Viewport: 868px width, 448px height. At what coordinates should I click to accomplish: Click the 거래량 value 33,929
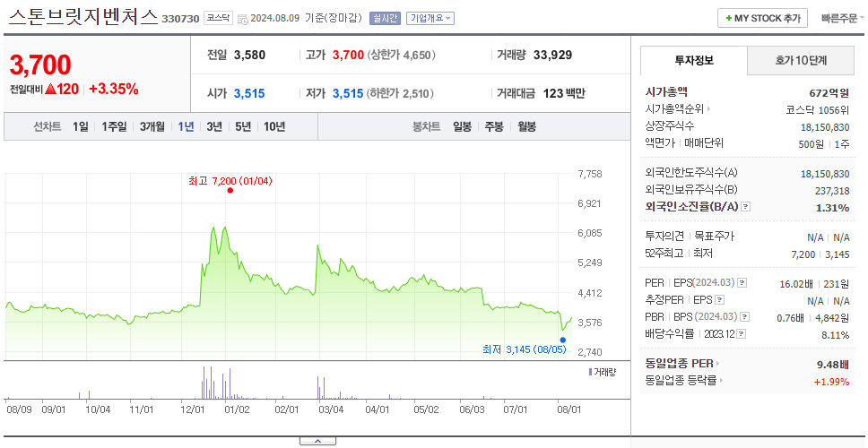553,56
